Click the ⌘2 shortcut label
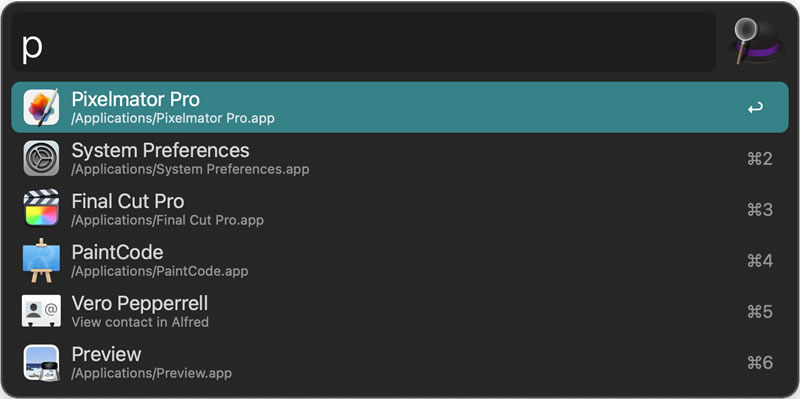800x399 pixels. (x=760, y=159)
